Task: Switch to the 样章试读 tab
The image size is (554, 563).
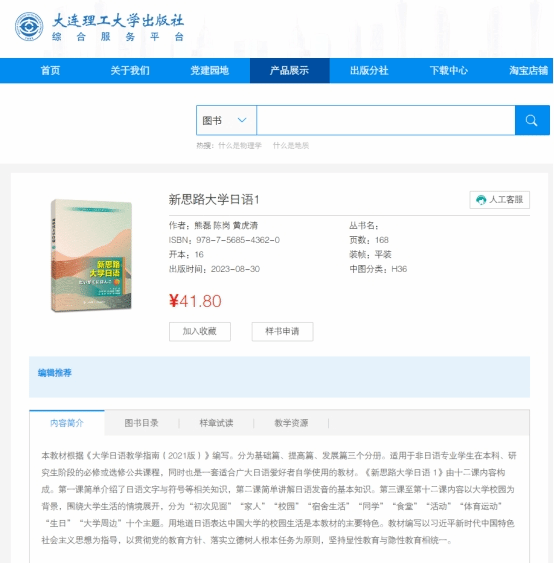Action: pos(217,423)
